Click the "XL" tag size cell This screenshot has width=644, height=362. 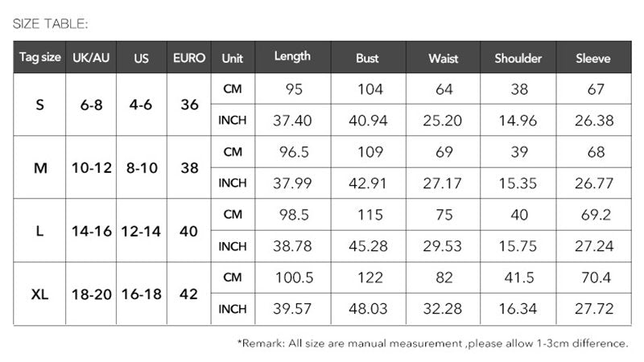[x=39, y=294]
